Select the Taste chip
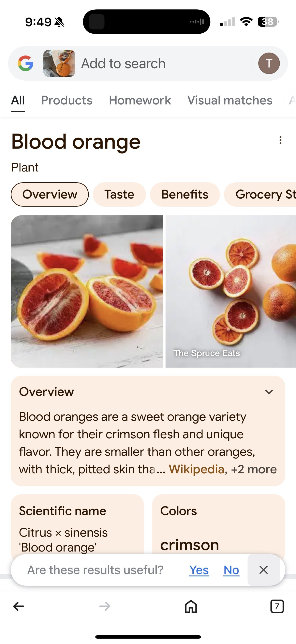Image resolution: width=296 pixels, height=644 pixels. pos(119,195)
